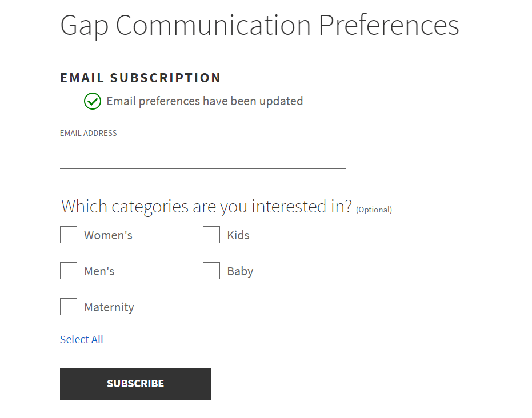Viewport: 532px width, 418px height.
Task: Submit the subscription with SUBSCRIBE
Action: click(135, 384)
